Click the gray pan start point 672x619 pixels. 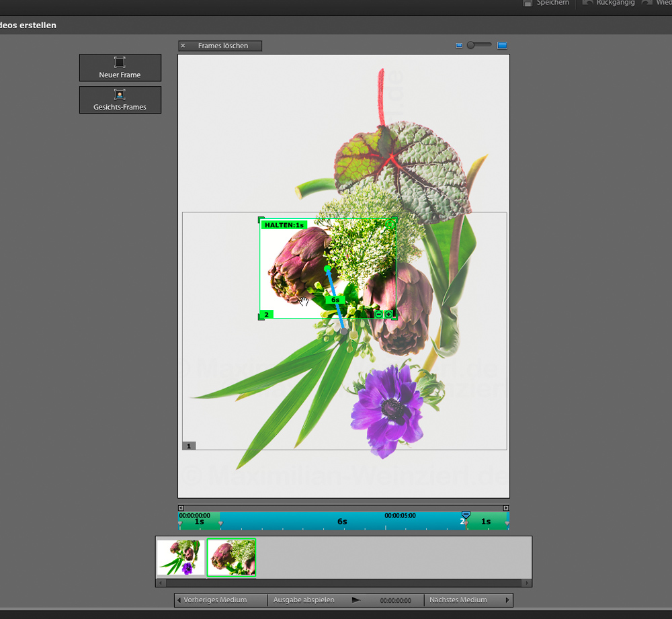click(343, 331)
